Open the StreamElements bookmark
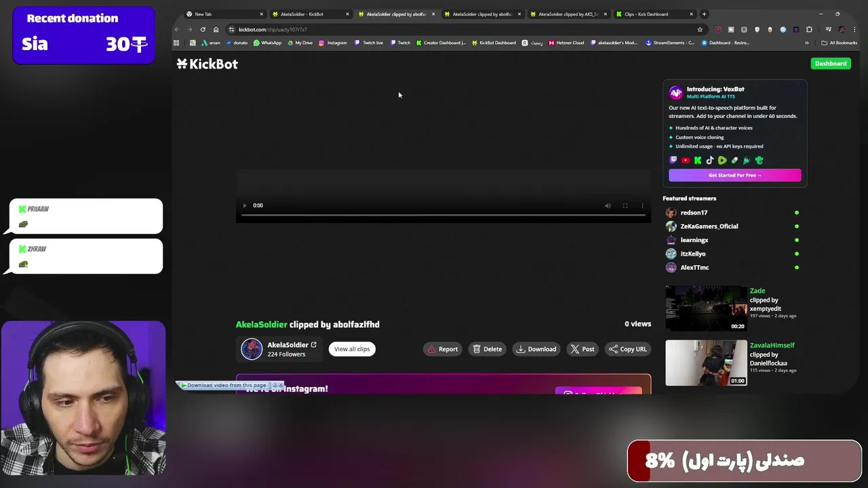Viewport: 868px width, 488px height. point(670,43)
